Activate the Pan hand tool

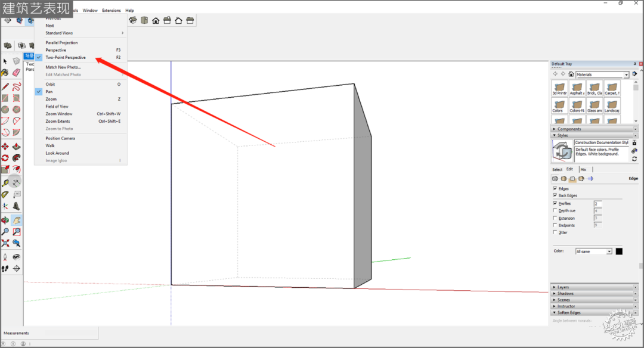coord(17,220)
